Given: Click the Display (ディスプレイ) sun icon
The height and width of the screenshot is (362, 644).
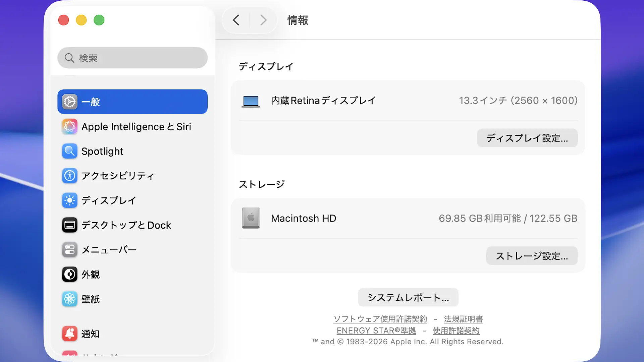Looking at the screenshot, I should click(x=70, y=200).
